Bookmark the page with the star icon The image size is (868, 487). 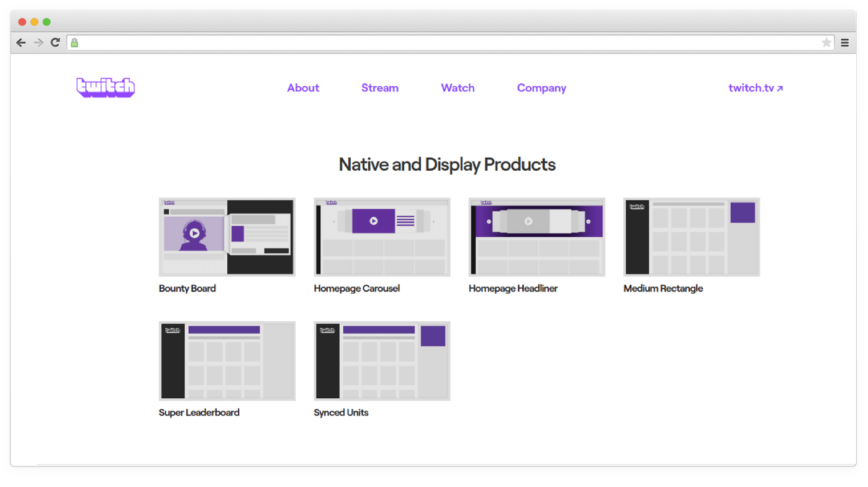click(826, 43)
